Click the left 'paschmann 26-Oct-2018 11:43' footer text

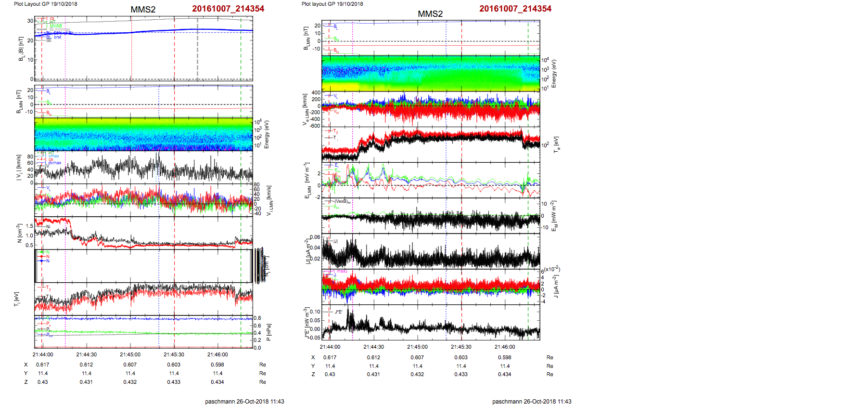point(244,401)
